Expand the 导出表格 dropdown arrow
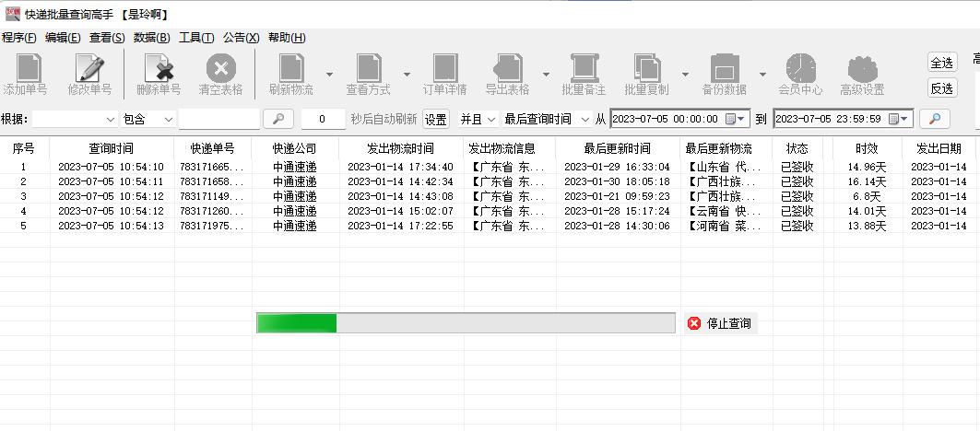 (x=546, y=75)
